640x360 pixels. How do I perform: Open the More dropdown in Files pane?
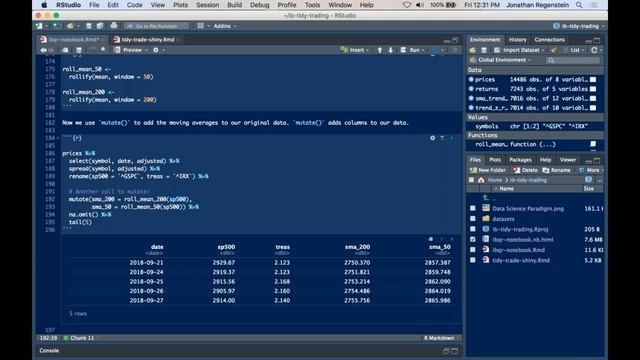coord(591,170)
